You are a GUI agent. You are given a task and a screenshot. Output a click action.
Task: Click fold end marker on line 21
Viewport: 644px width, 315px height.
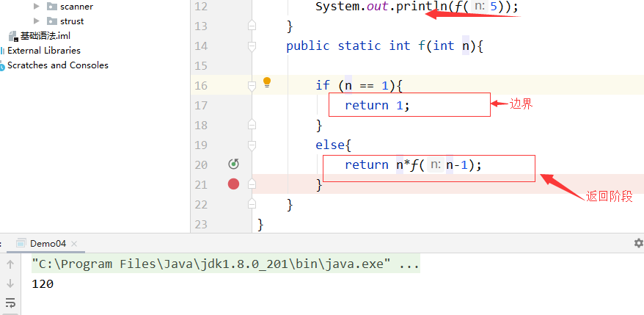tap(252, 184)
